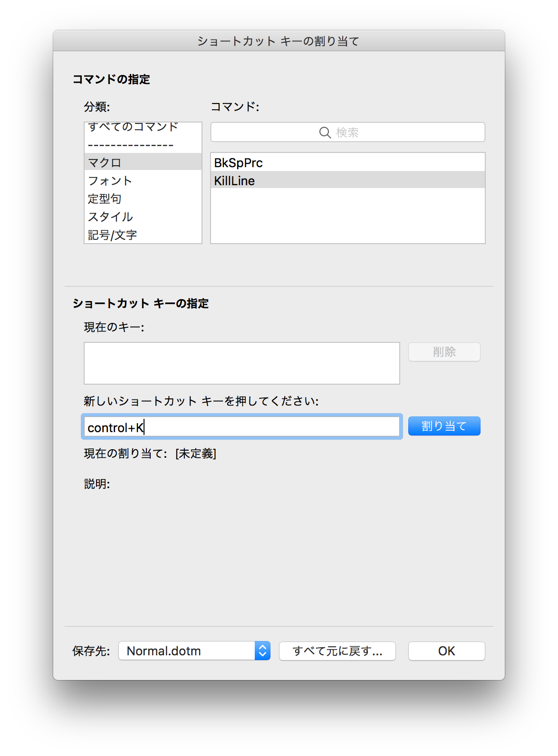Select 定型句 in the category list
Viewport: 558px width, 756px height.
point(143,198)
